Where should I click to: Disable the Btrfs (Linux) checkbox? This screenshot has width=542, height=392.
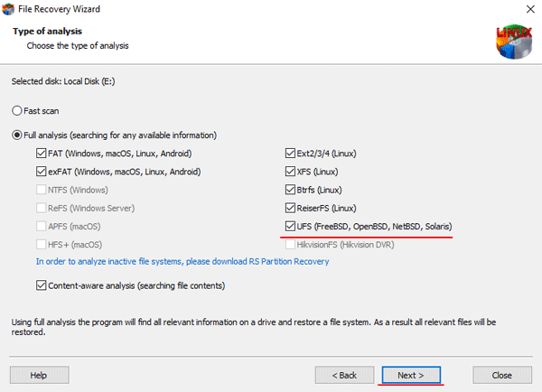290,190
